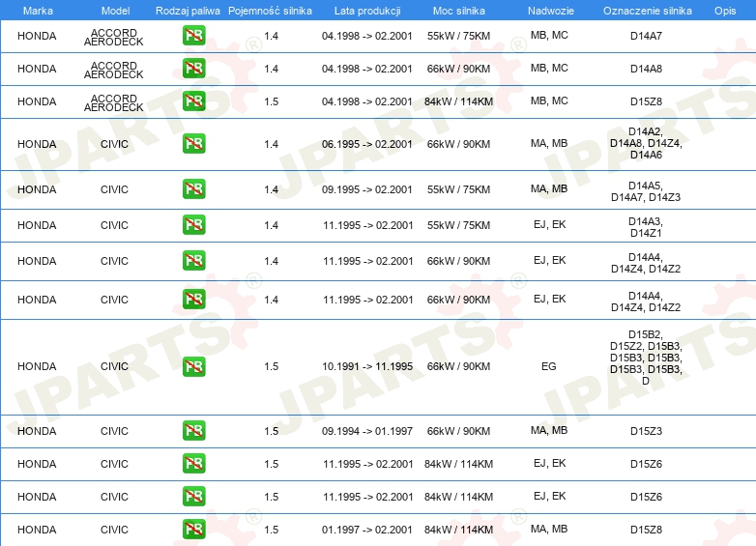Click the Model column header
The image size is (756, 546).
click(x=115, y=11)
